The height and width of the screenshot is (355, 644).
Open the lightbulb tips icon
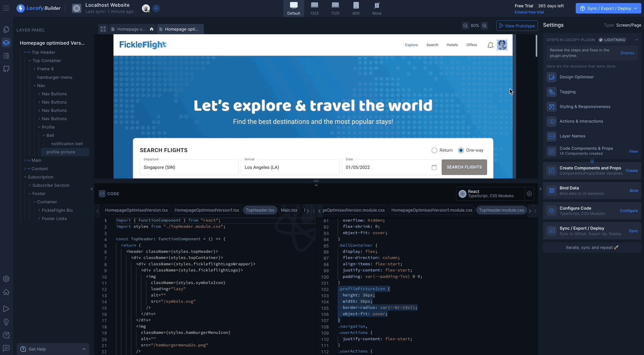(x=6, y=322)
